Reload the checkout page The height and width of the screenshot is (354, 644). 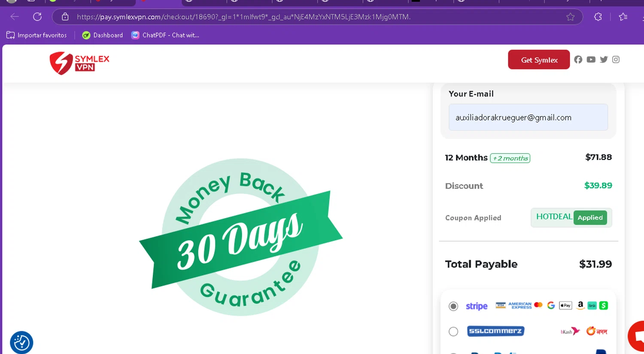37,17
